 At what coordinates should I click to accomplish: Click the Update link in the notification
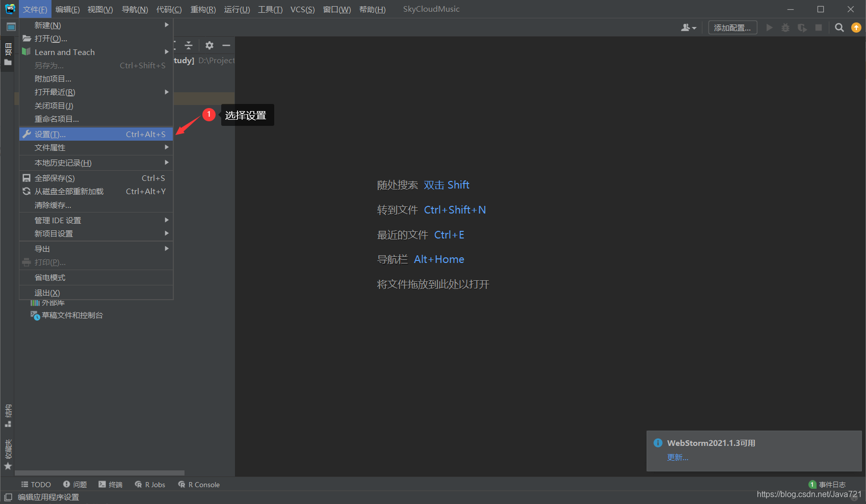677,458
